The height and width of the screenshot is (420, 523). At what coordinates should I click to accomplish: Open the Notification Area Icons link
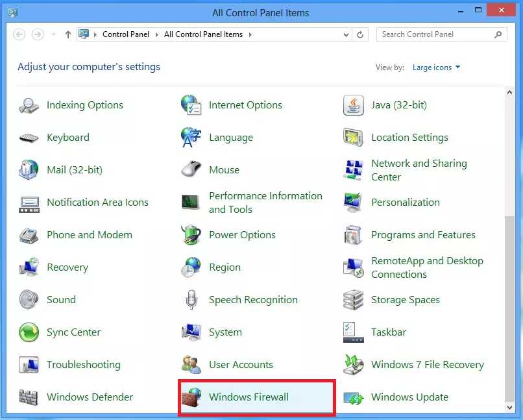[x=97, y=203]
